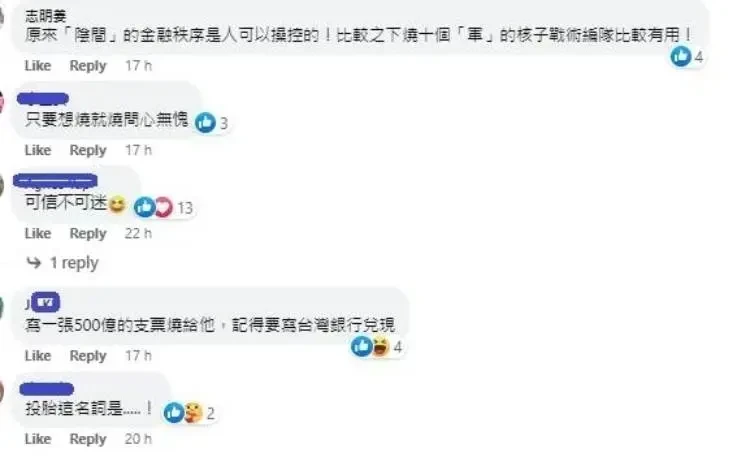
Task: Click reaction count 13
Action: (x=185, y=208)
